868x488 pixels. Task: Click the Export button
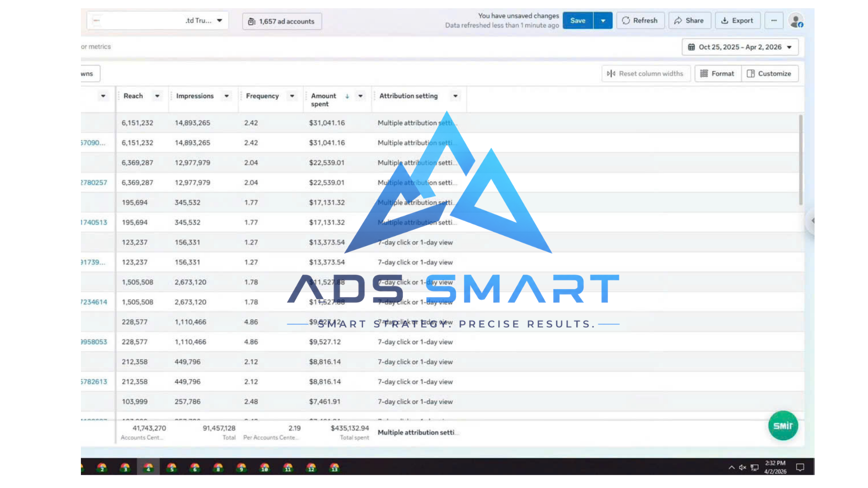737,21
